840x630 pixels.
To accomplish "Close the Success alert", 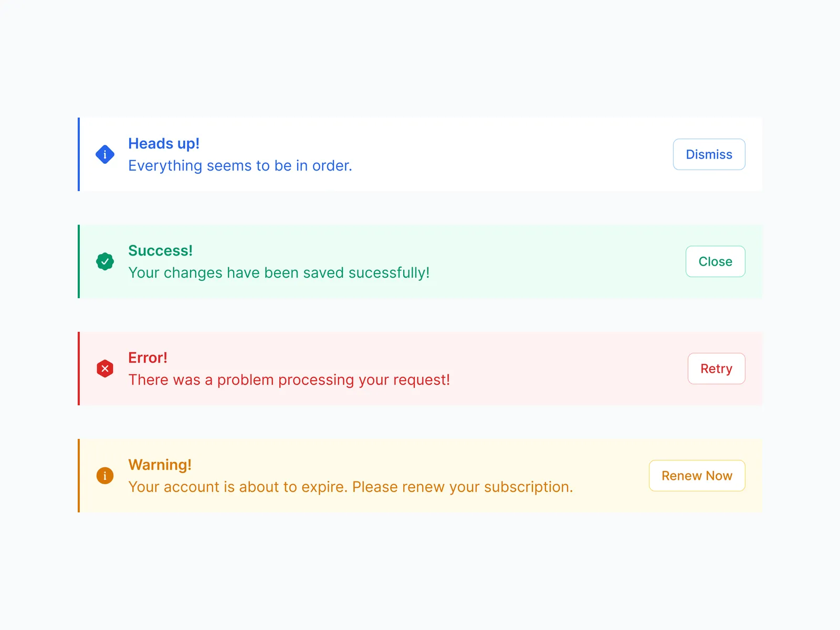I will point(715,261).
